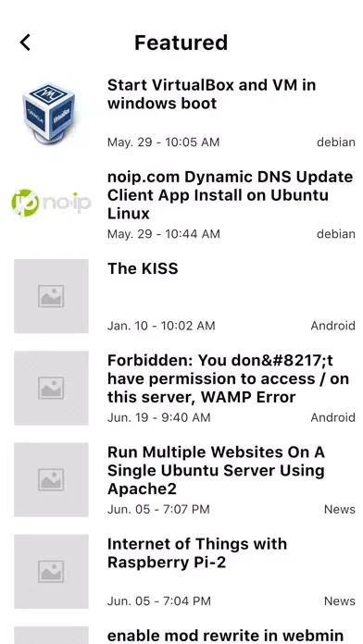
Task: Open noip.com Dynamic DNS Update Client article
Action: coord(231,195)
